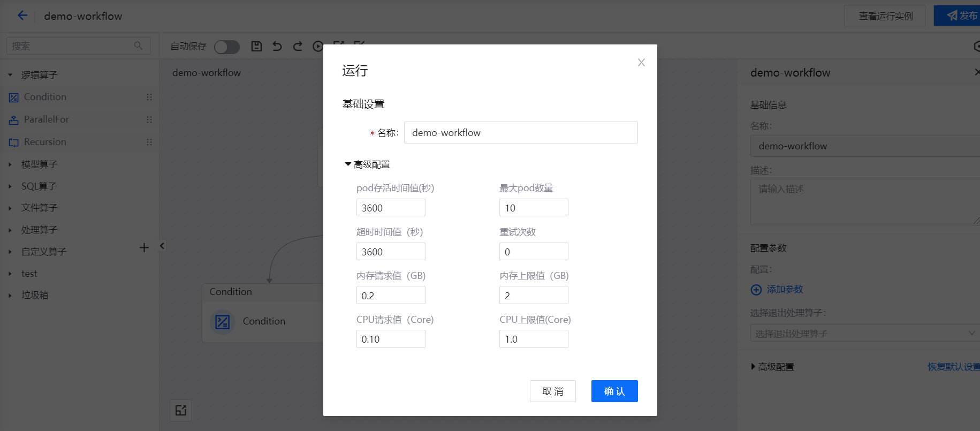Click the 查看运行实例 button
This screenshot has height=431, width=980.
pos(885,16)
